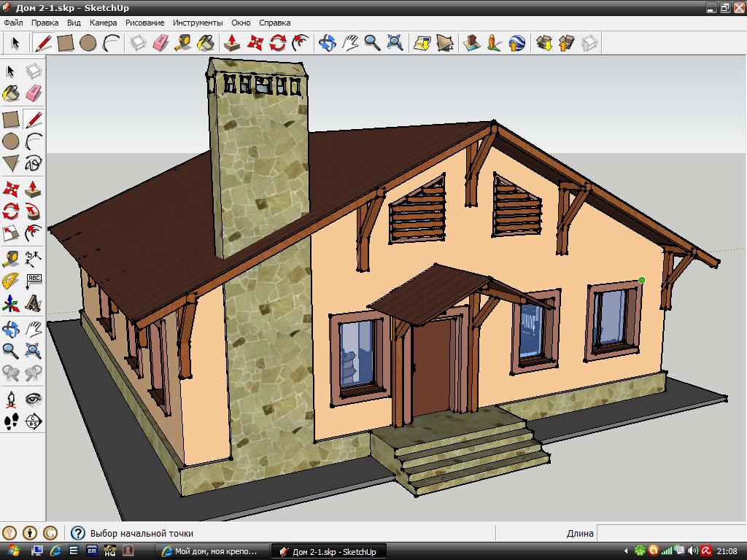747x560 pixels.
Task: Pick the Look Around eye tool
Action: pos(34,399)
